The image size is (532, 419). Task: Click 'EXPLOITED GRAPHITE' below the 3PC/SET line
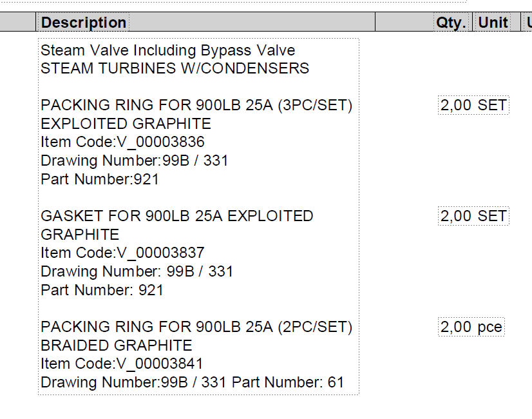[x=126, y=124]
